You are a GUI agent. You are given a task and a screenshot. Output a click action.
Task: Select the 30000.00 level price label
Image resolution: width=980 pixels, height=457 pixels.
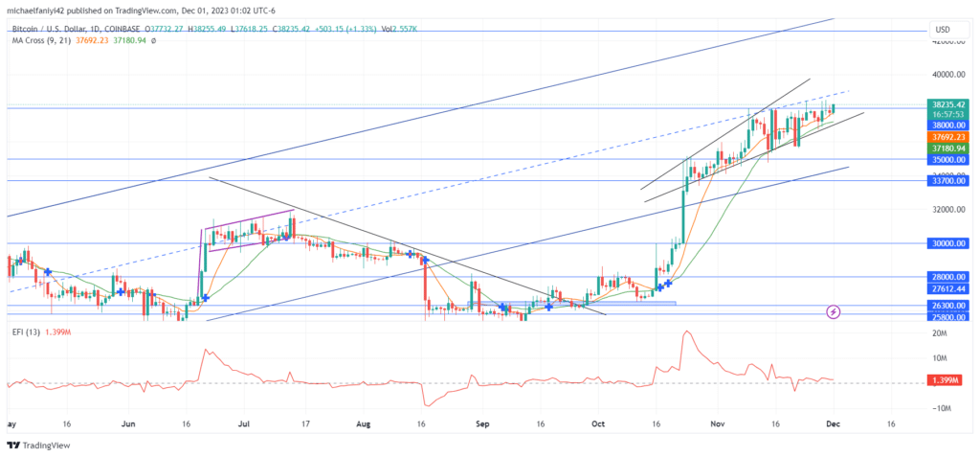948,243
